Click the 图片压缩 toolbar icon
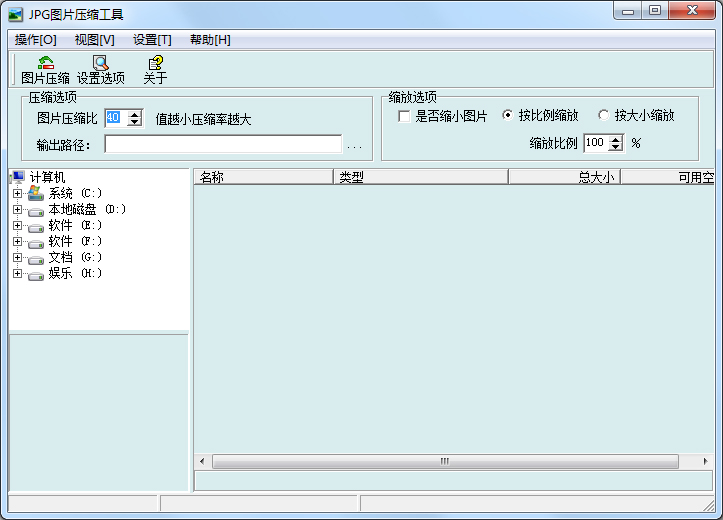Image resolution: width=723 pixels, height=520 pixels. click(x=46, y=62)
